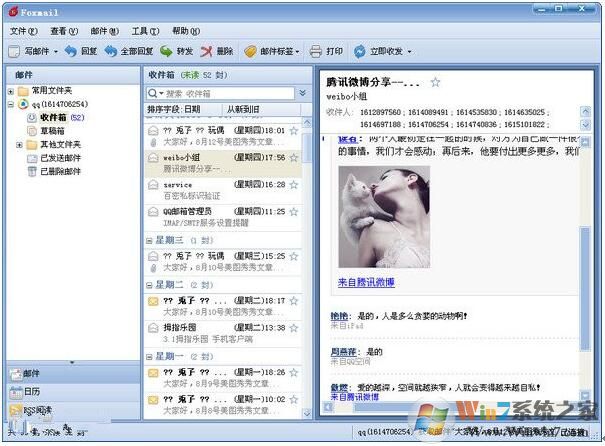Star the 拇指乐园 13:38 email

click(x=294, y=328)
